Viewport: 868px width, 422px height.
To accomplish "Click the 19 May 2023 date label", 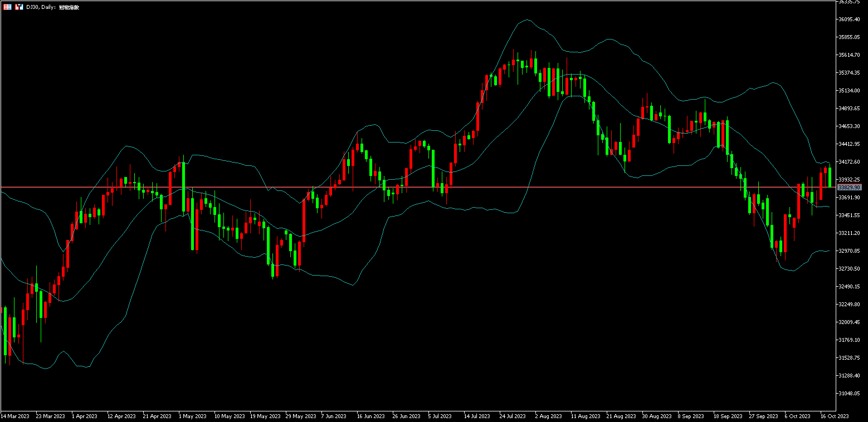I will 265,416.
